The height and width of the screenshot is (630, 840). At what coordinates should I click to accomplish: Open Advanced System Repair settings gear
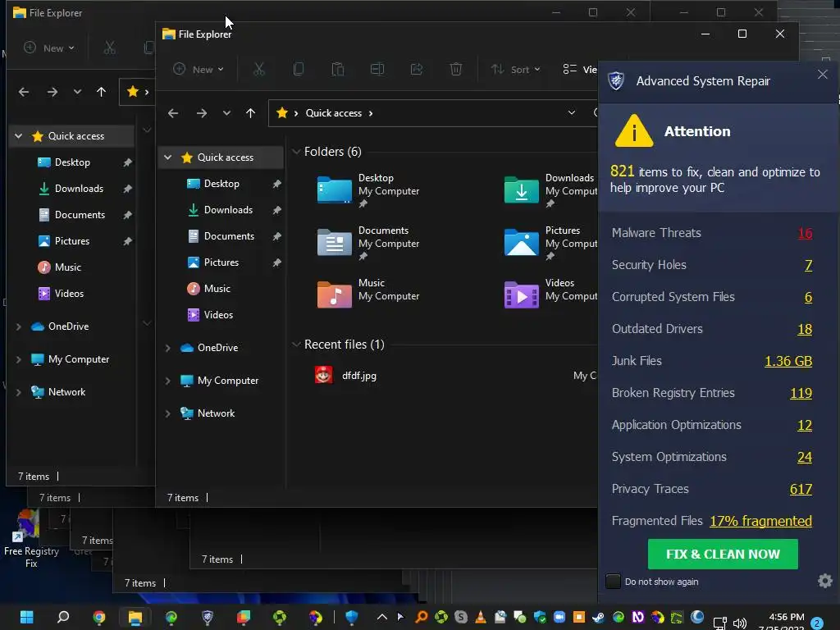click(825, 581)
